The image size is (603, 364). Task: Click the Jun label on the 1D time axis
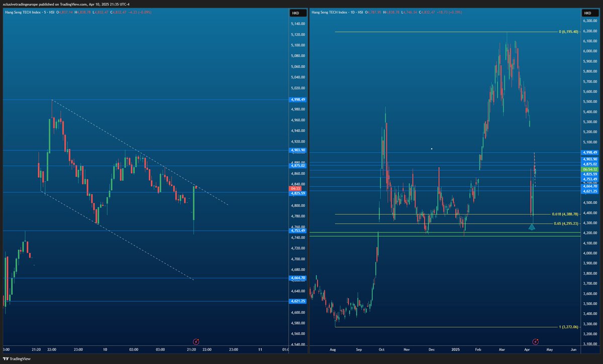coord(573,349)
